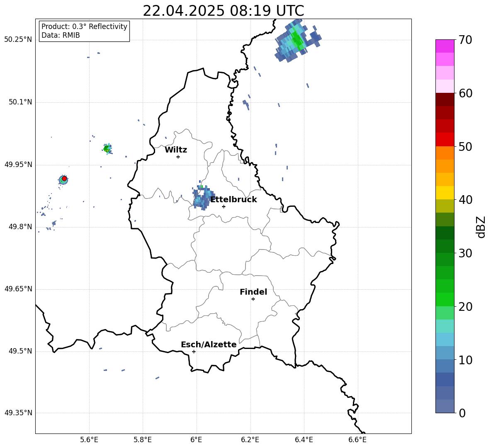Viewport: 491px width, 448px height.
Task: Click the colorbar 20 tick label
Action: [x=465, y=306]
